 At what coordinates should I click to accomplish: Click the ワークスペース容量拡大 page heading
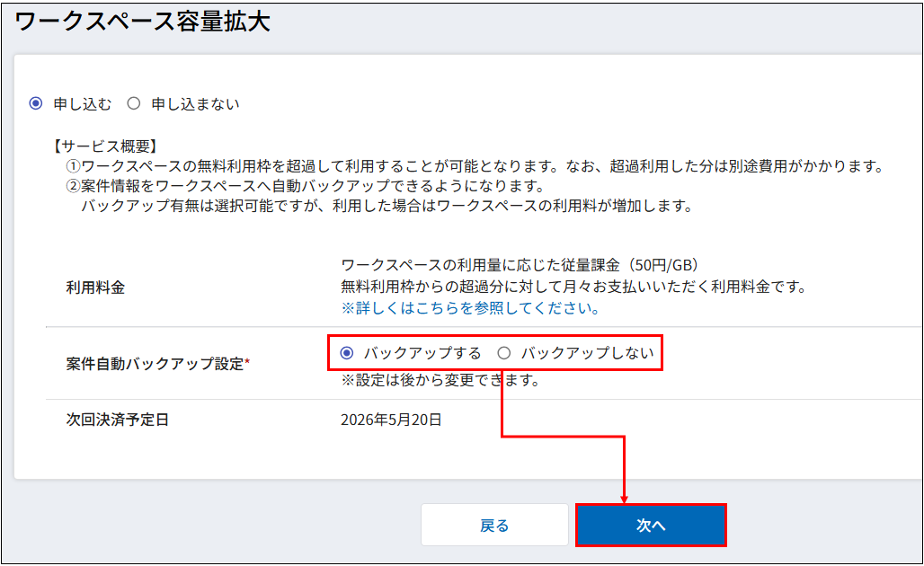(143, 22)
